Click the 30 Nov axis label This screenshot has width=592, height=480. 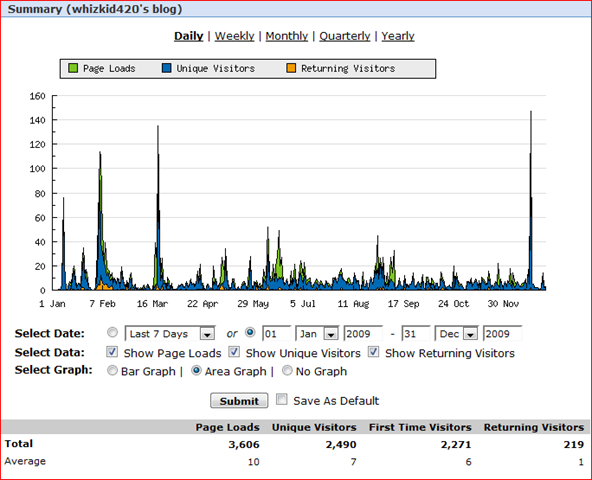coord(503,304)
